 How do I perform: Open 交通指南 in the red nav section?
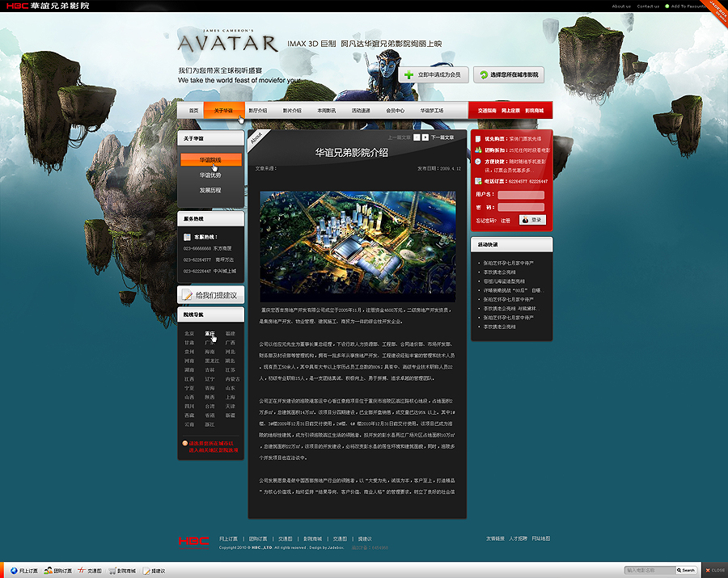pyautogui.click(x=487, y=111)
